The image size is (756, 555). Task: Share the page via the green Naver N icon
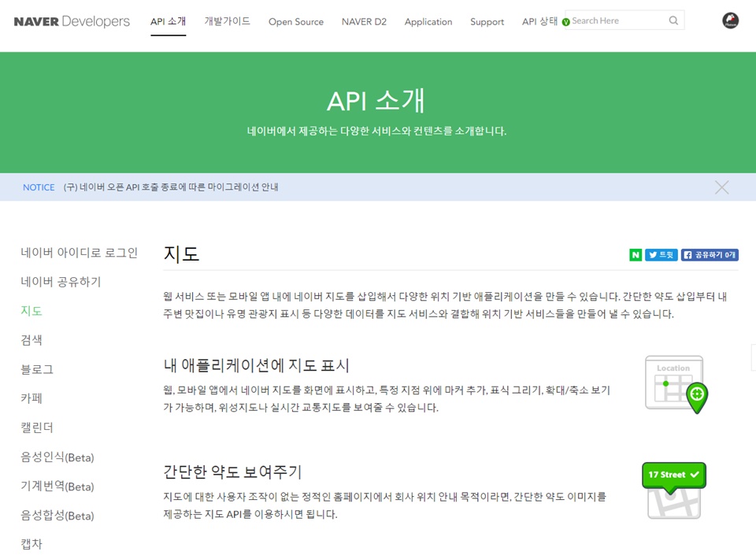coord(636,255)
